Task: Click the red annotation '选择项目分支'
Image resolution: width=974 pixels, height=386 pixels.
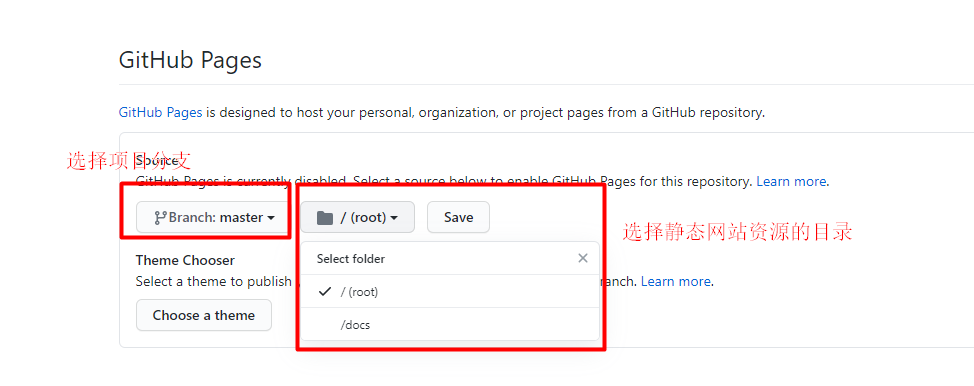Action: (x=129, y=161)
